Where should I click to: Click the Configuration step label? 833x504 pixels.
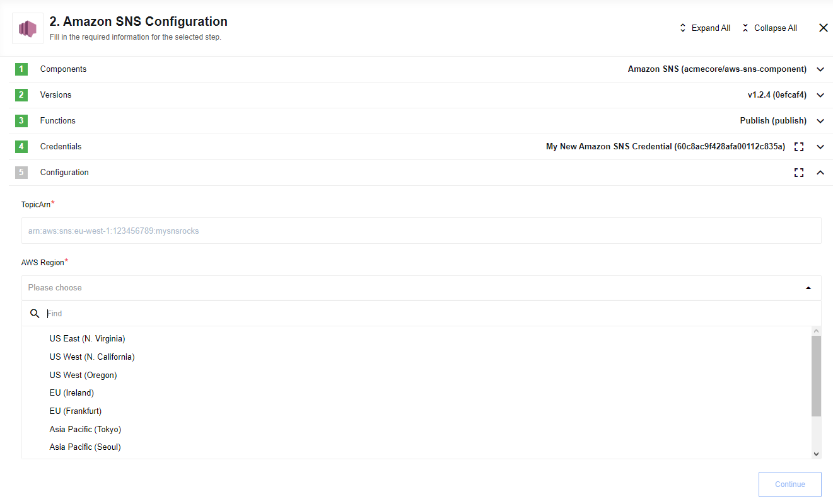click(x=64, y=173)
